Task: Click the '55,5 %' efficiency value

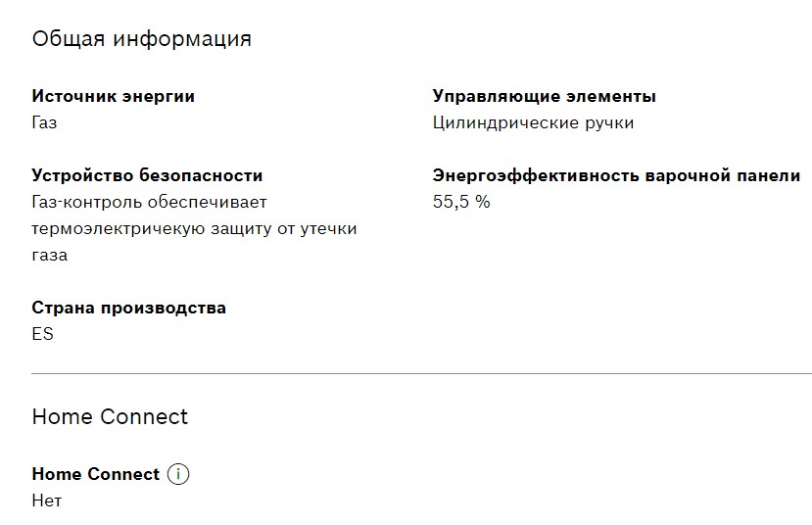Action: pyautogui.click(x=461, y=202)
